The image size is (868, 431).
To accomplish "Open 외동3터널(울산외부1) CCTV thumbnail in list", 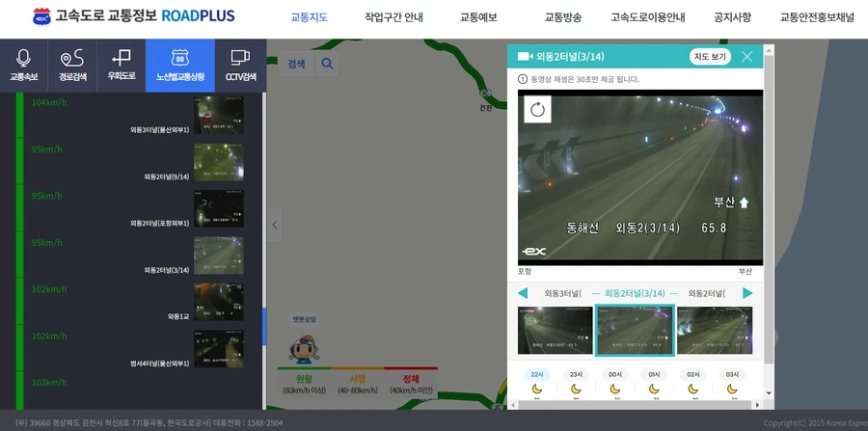I will 219,115.
